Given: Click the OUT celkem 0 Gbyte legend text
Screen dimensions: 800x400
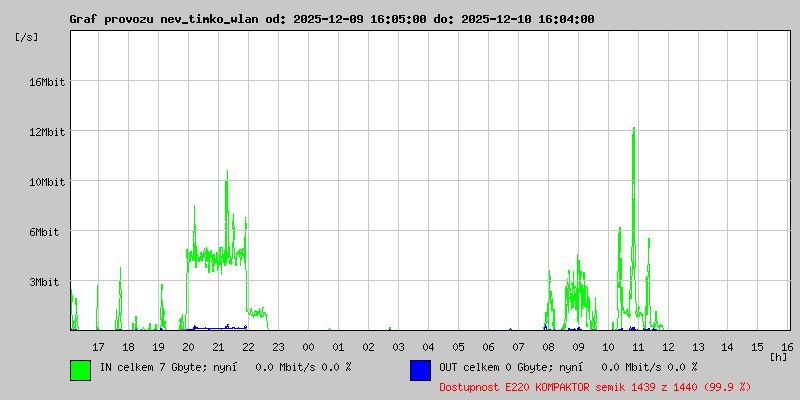Looking at the screenshot, I should (568, 367).
